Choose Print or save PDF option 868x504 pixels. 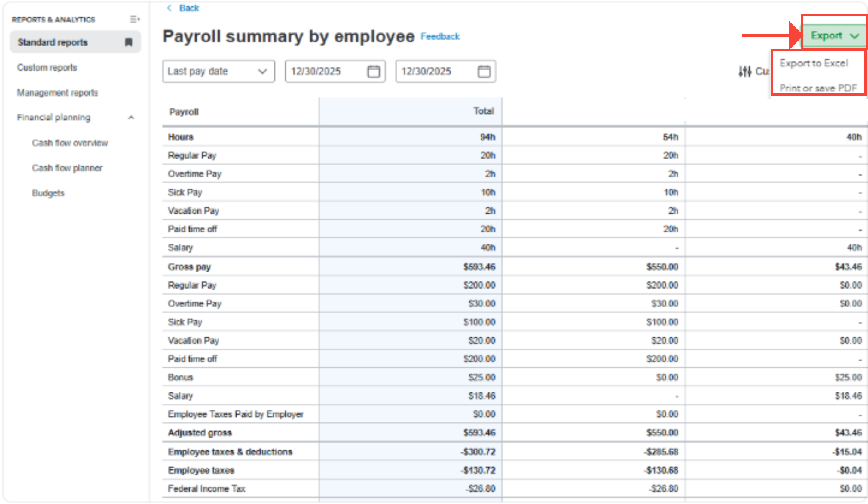point(818,88)
